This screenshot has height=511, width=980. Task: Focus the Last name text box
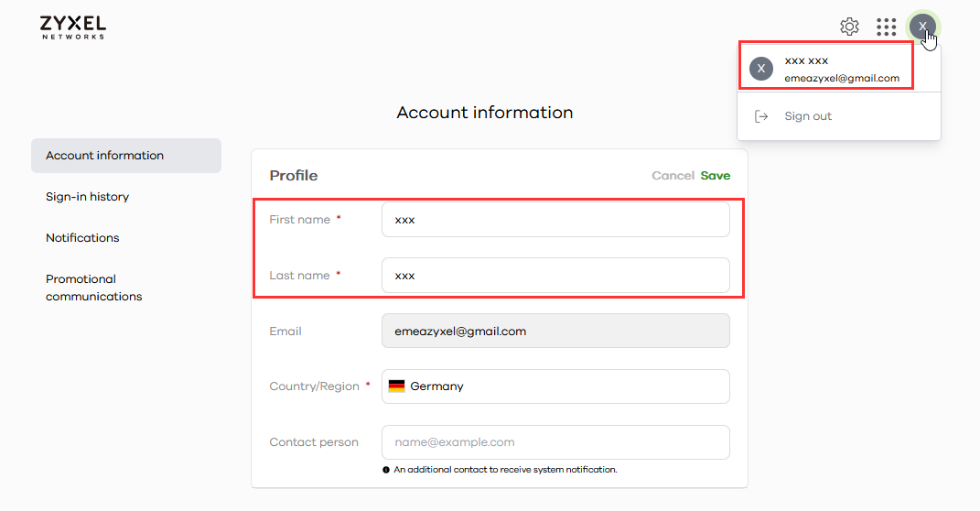click(x=555, y=276)
